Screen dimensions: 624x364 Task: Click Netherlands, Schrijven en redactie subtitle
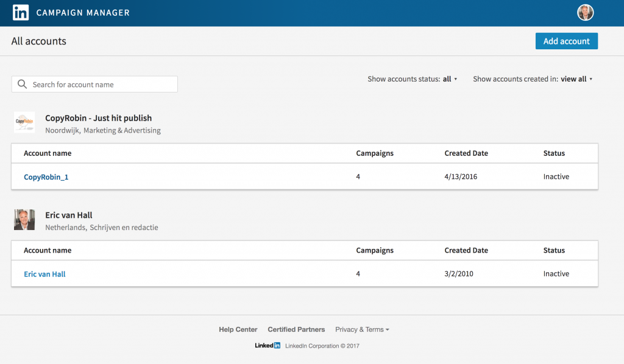(x=102, y=227)
